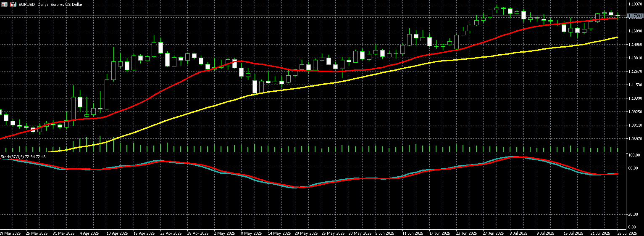The image size is (644, 236).
Task: Click the yellow moving average line's right end
Action: point(617,37)
